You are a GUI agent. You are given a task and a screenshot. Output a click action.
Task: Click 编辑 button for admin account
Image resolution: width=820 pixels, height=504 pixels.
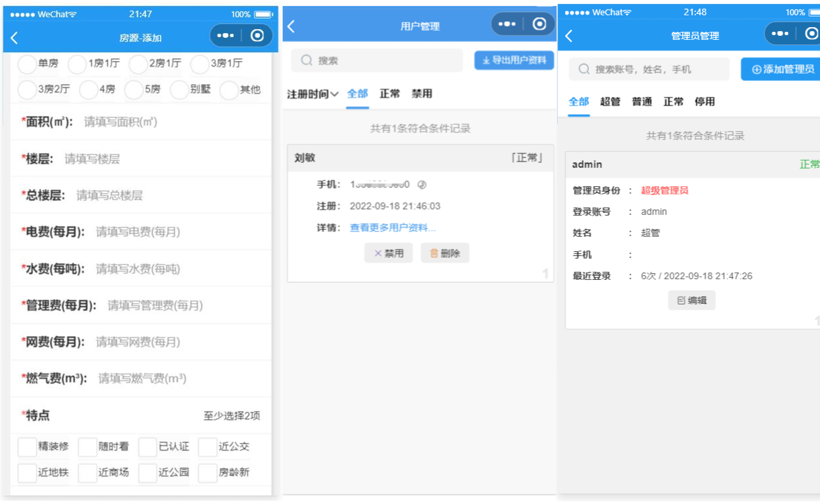[x=692, y=301]
